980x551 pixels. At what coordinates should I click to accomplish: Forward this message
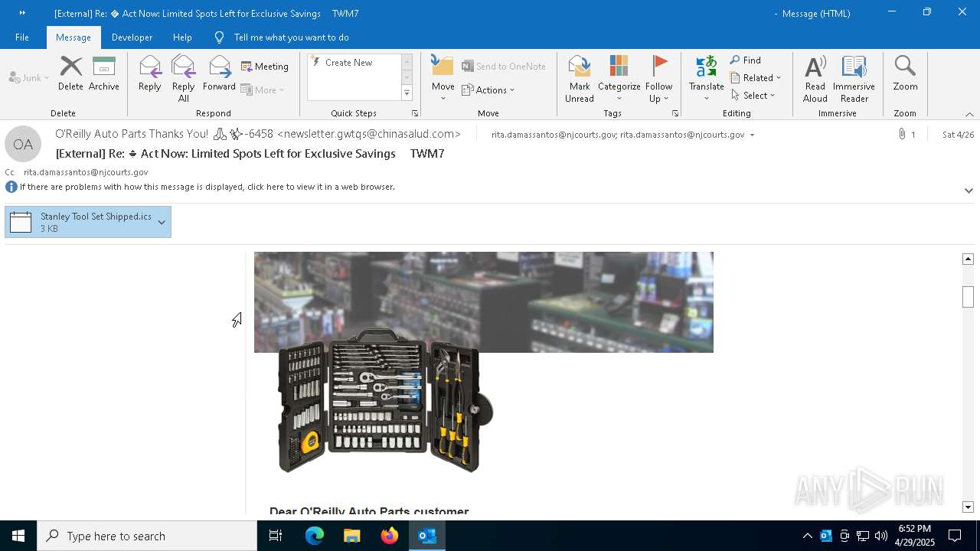[x=219, y=73]
